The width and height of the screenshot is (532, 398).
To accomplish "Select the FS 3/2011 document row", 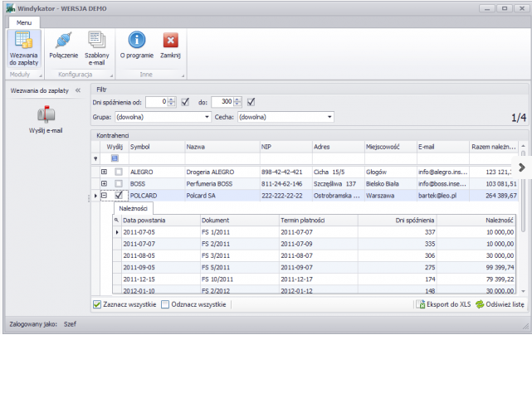I will pyautogui.click(x=315, y=255).
